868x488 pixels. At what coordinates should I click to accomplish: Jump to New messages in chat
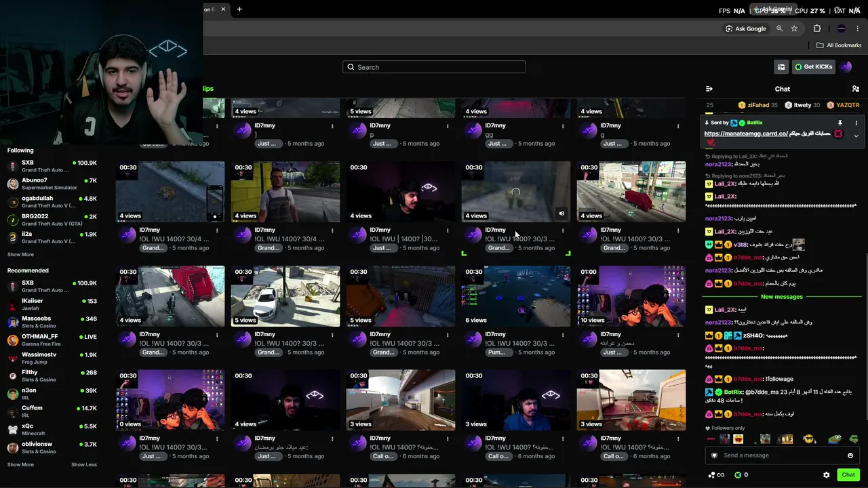click(x=782, y=297)
